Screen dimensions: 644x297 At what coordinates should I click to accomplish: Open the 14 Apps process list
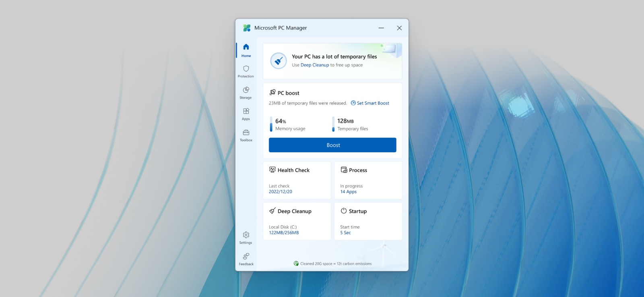349,192
